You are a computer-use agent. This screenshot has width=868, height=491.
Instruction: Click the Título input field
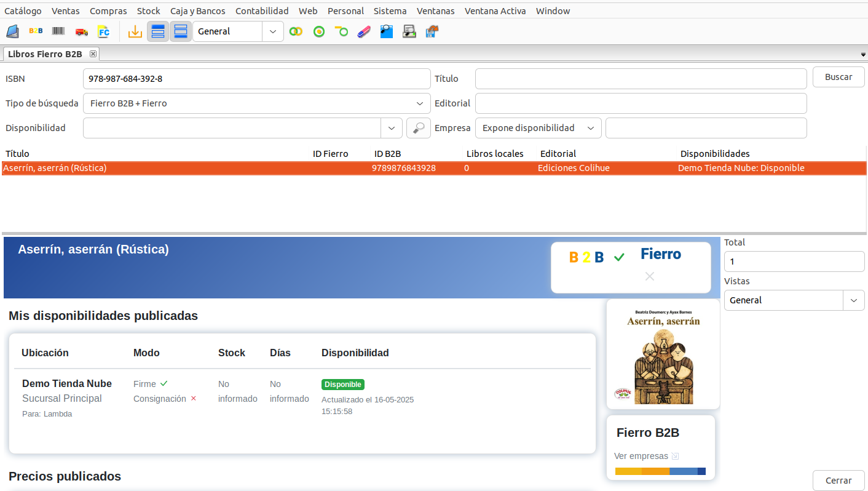pos(641,79)
